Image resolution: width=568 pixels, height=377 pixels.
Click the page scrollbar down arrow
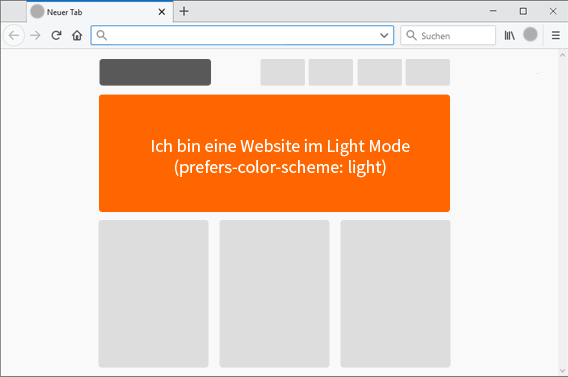(562, 371)
